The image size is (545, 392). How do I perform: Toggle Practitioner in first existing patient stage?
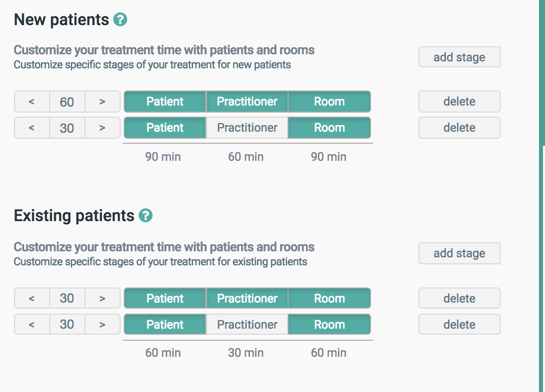[x=247, y=299]
